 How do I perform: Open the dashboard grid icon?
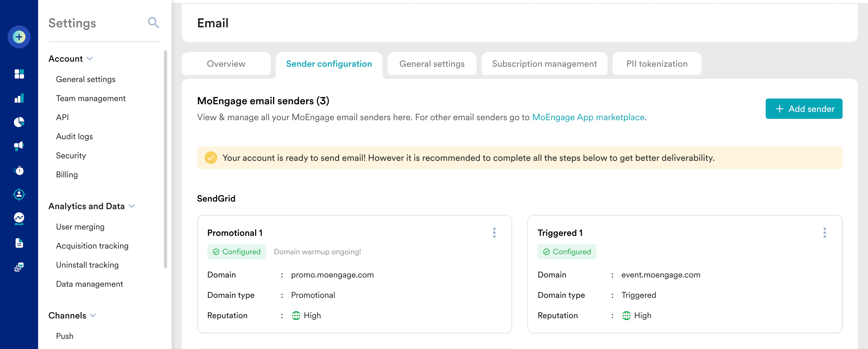pyautogui.click(x=19, y=74)
